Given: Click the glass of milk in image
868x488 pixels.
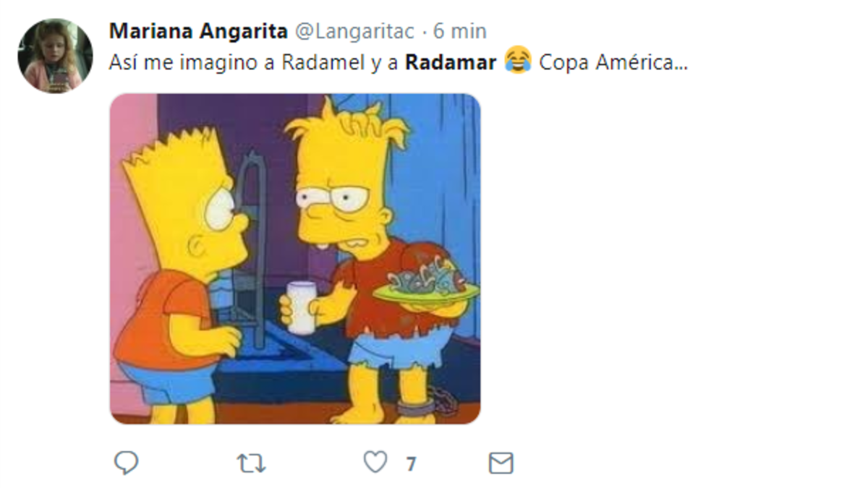Looking at the screenshot, I should click(301, 309).
